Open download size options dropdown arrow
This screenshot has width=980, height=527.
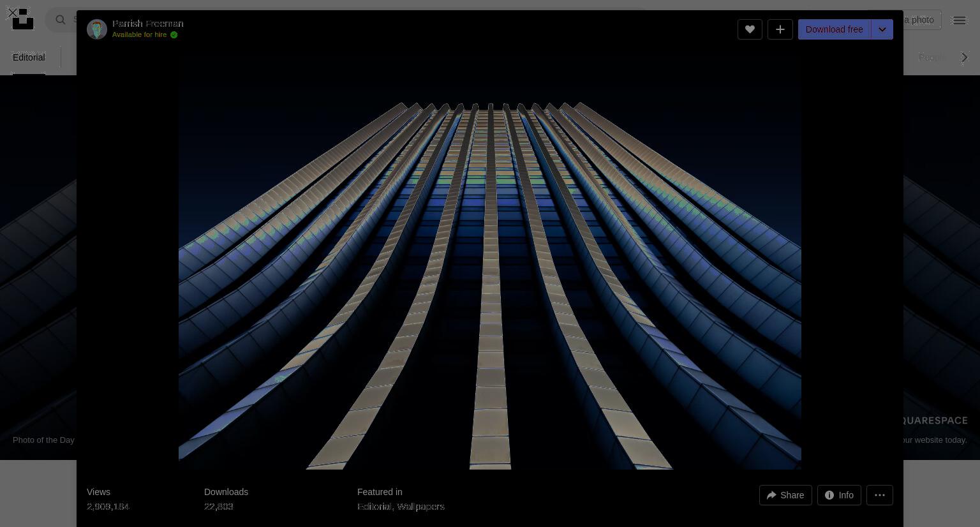[x=882, y=29]
